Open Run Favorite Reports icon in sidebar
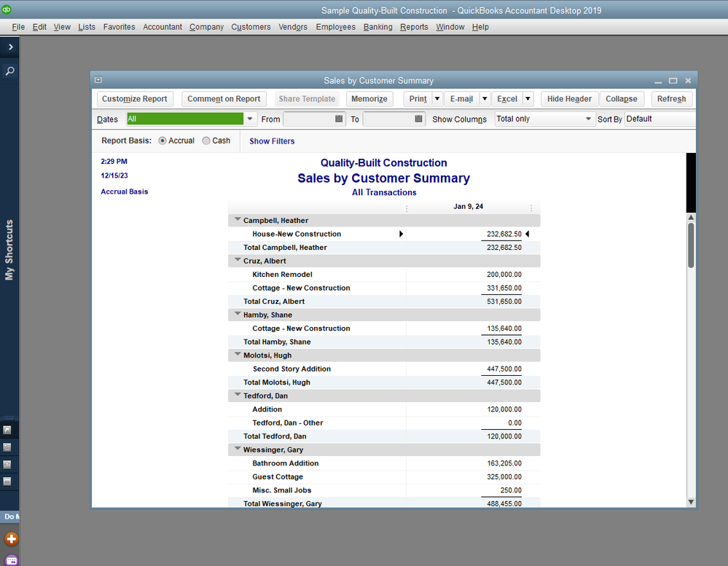Screen dimensions: 728x566 pos(7,465)
